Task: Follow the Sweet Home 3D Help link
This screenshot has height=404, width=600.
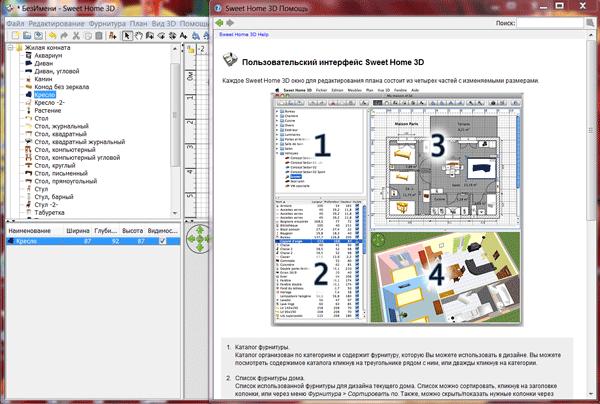Action: tap(244, 34)
